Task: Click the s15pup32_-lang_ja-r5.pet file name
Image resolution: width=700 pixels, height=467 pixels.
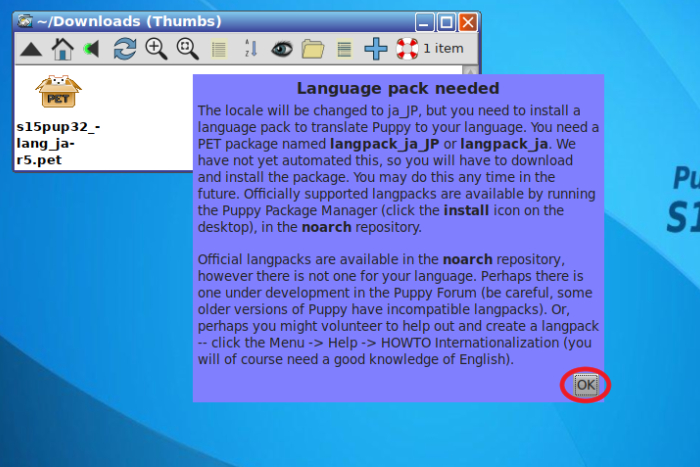Action: (x=58, y=143)
